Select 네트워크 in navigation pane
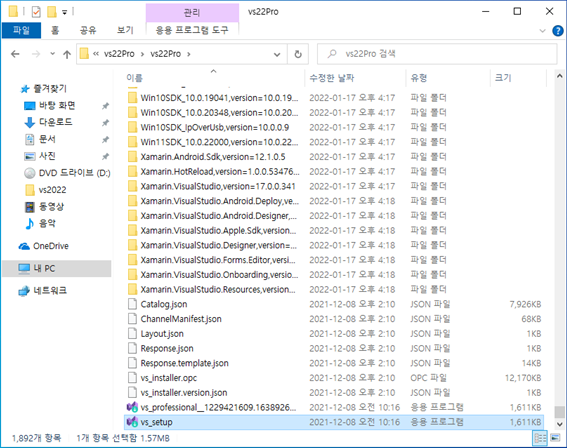The height and width of the screenshot is (448, 567). coord(42,290)
